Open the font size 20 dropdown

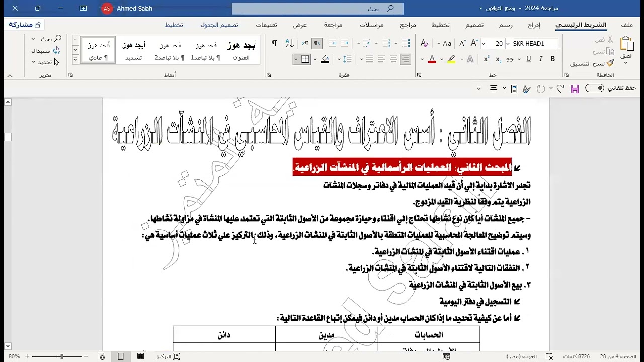coord(484,44)
